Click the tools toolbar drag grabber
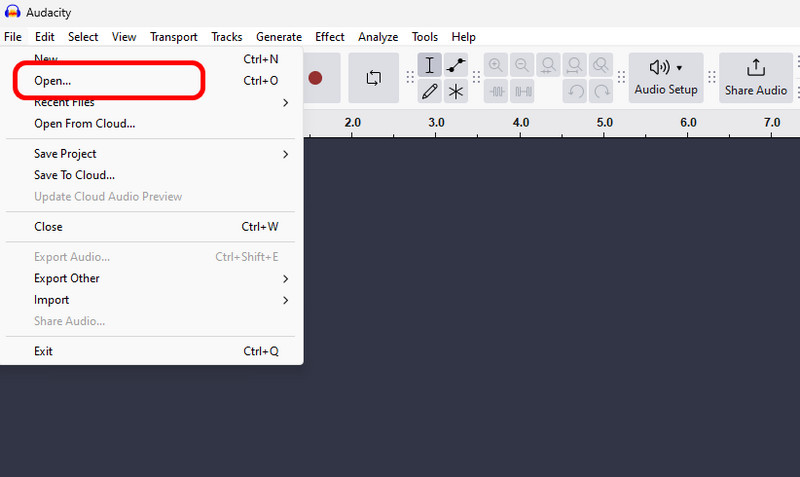 pos(410,78)
